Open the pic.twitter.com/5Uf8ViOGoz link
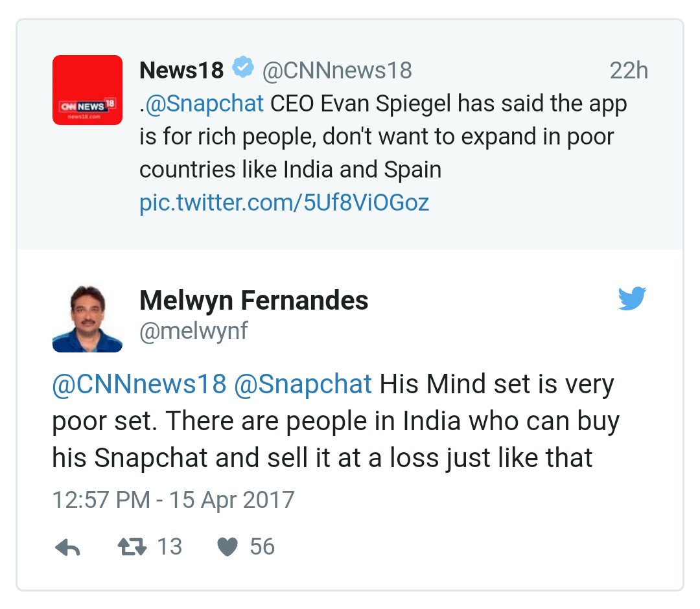The width and height of the screenshot is (700, 609). pos(284,203)
